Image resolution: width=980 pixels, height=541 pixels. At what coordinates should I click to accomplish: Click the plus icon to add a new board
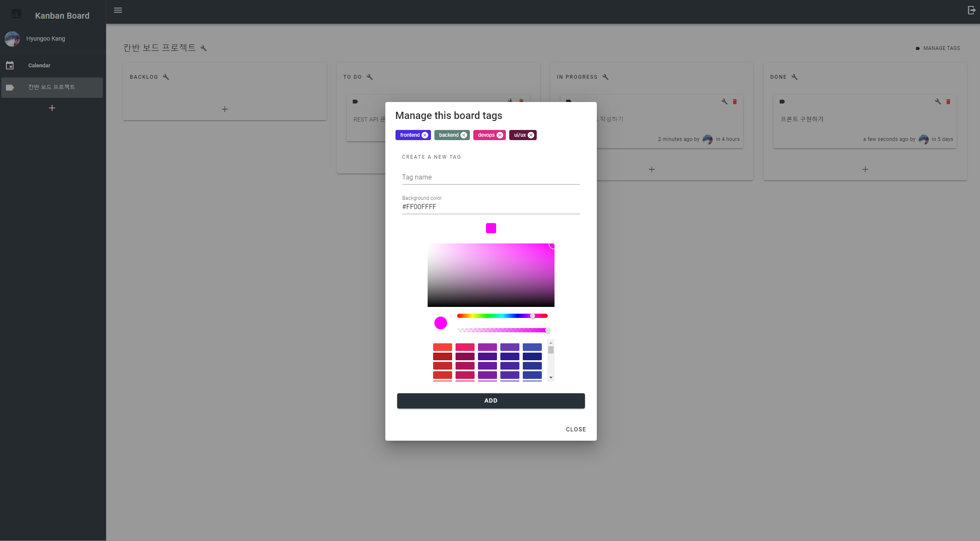click(x=52, y=108)
